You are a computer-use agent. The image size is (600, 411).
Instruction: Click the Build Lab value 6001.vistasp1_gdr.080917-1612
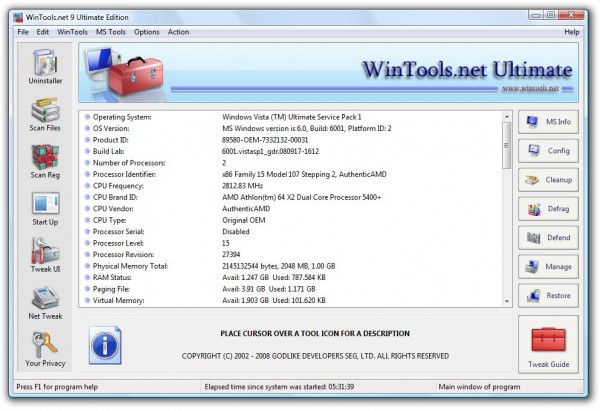pos(270,152)
